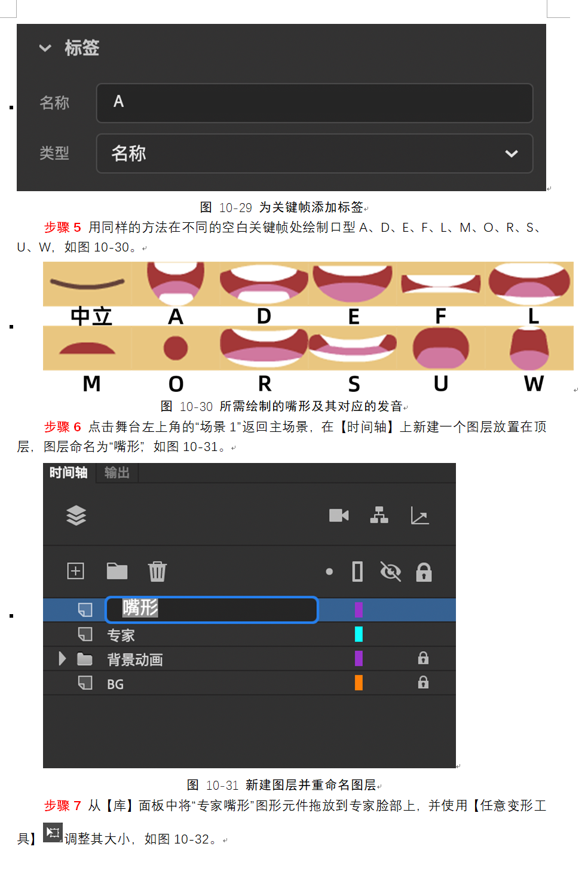The width and height of the screenshot is (588, 871).
Task: Click the cyan swatch of 专家 layer
Action: click(x=359, y=634)
